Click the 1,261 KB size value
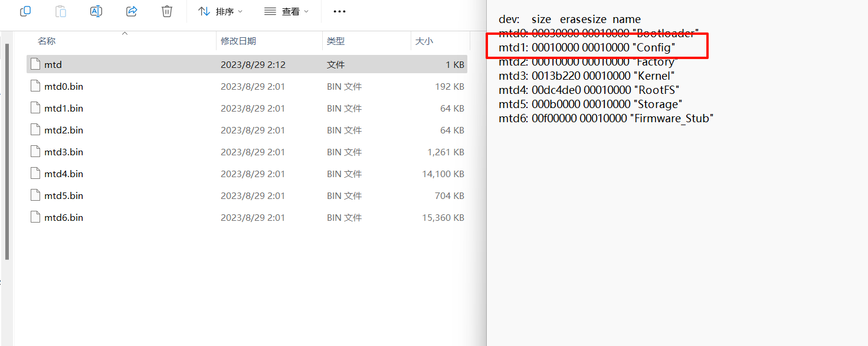Screen dimensions: 868x346 (446, 152)
